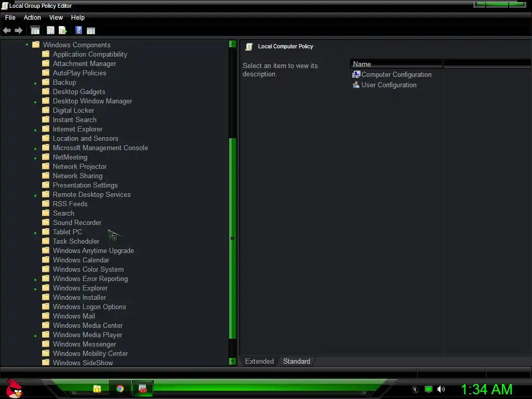
Task: Expand the Internet Explorer node
Action: point(35,130)
